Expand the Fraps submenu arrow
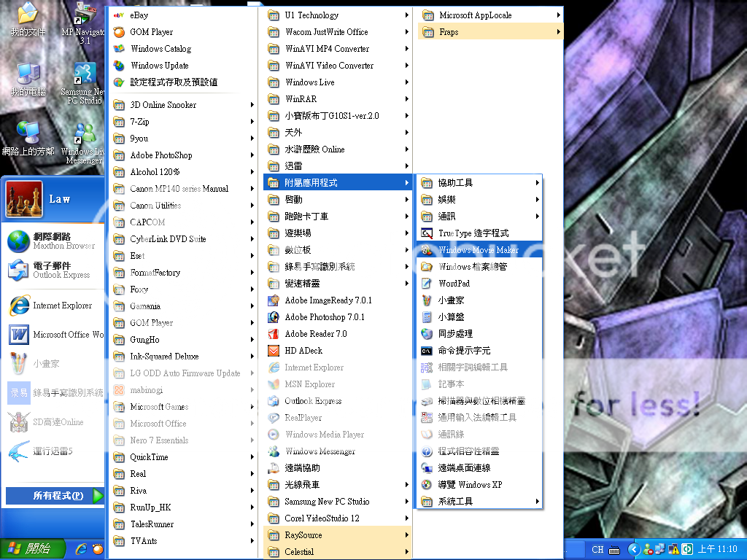Screen dimensions: 747x560 tap(559, 32)
